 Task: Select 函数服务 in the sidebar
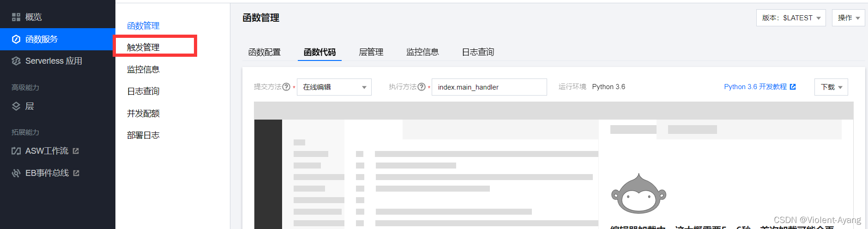coord(58,39)
